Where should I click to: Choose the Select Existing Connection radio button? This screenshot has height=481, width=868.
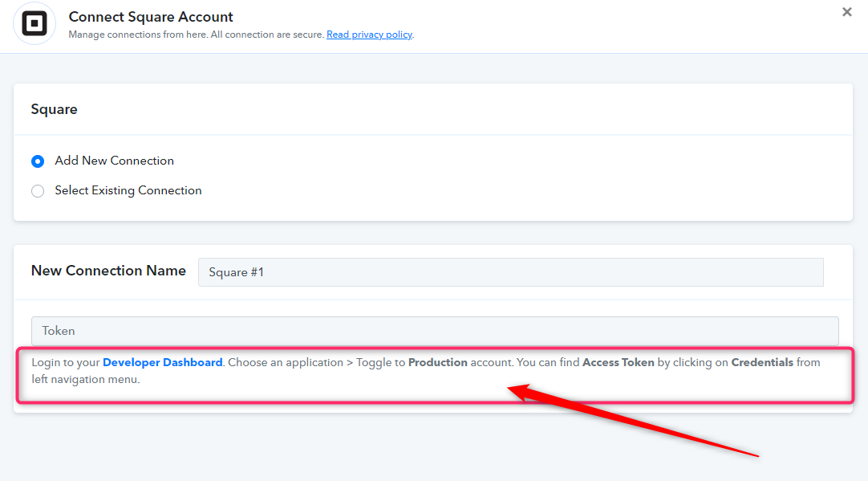pos(38,191)
